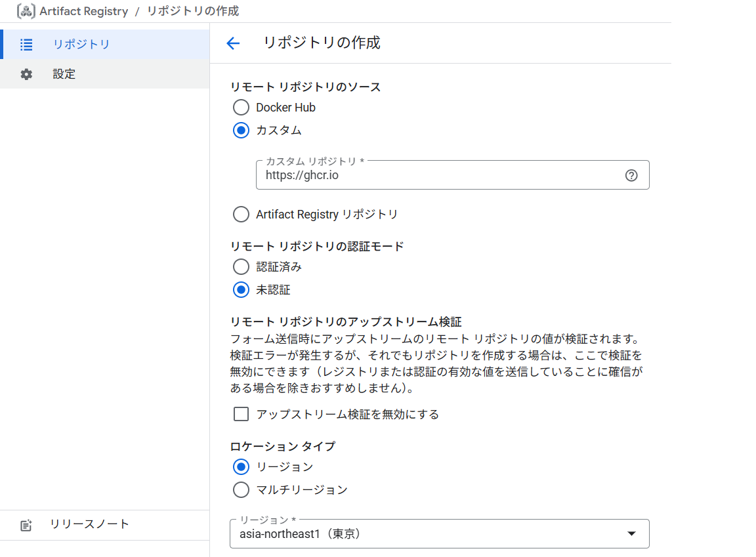Click the release notes icon
This screenshot has height=557, width=756.
point(26,526)
